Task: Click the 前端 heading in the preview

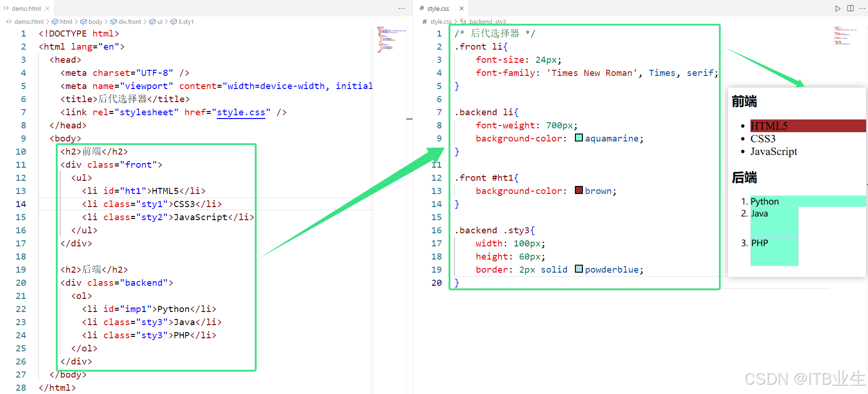Action: [x=744, y=101]
